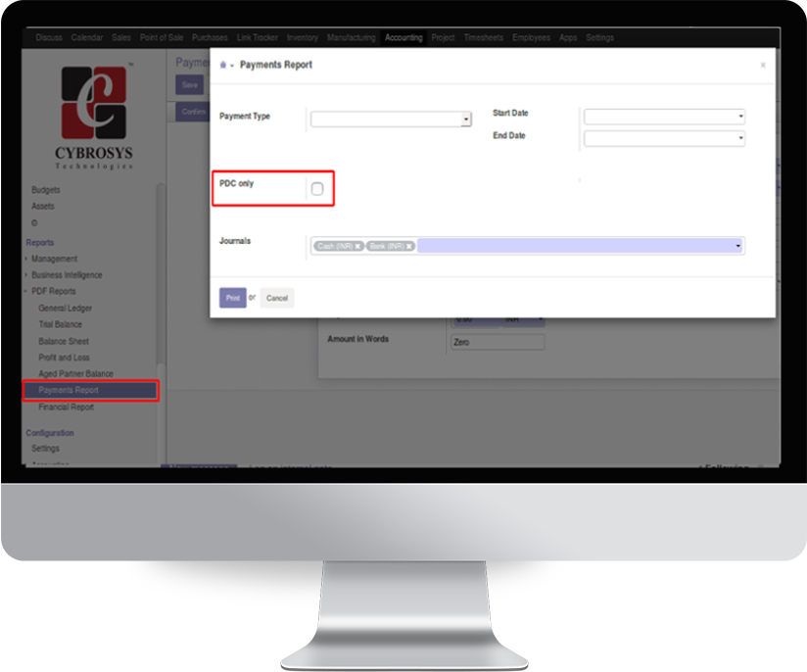
Task: Open the Discuss menu
Action: pos(49,37)
